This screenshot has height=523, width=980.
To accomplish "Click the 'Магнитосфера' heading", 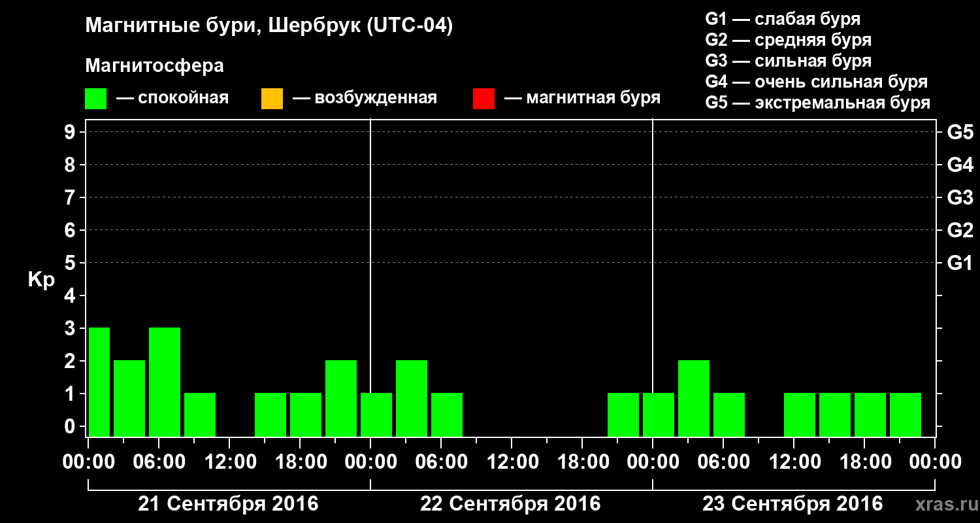I will point(154,66).
